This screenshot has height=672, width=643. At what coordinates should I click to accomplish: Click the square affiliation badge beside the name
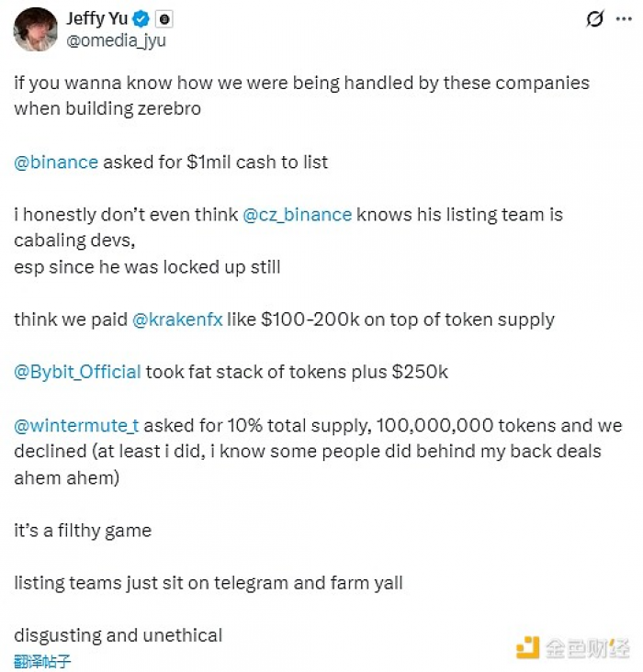164,18
